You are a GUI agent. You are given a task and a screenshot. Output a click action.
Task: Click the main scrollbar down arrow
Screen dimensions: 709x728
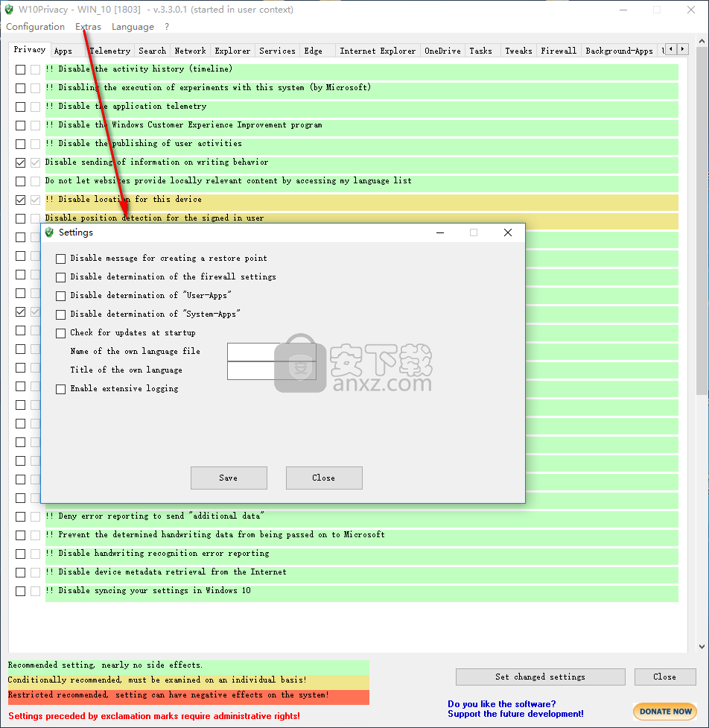[702, 647]
